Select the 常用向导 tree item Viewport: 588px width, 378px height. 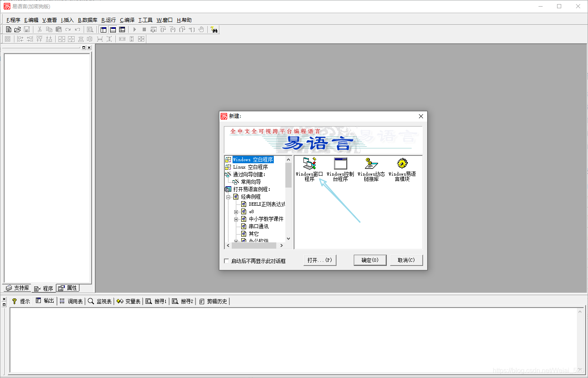[251, 182]
